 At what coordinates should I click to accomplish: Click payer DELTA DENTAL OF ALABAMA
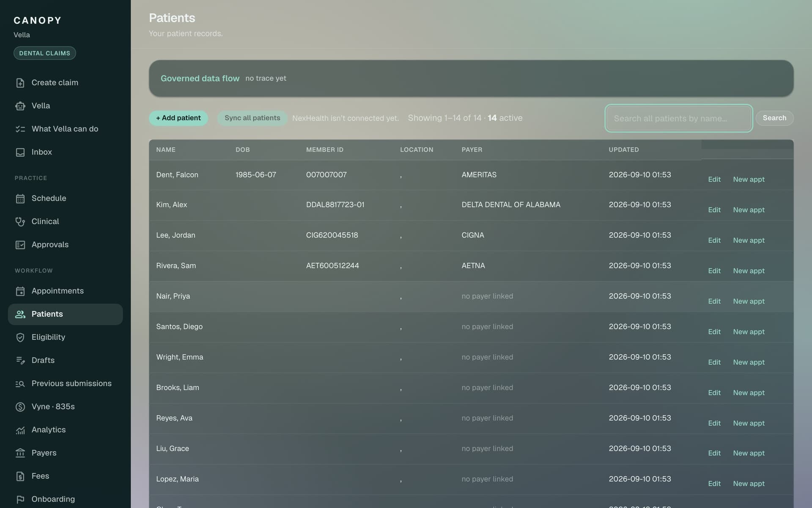[x=511, y=205]
